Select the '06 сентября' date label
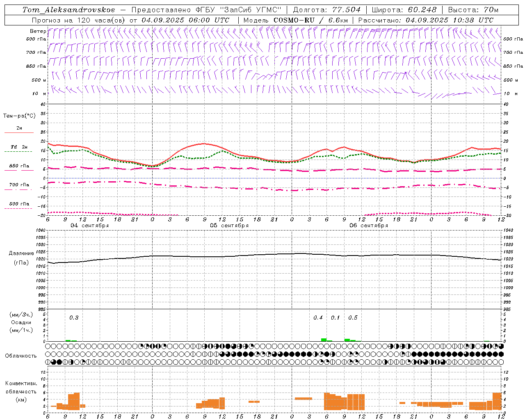 coord(369,226)
